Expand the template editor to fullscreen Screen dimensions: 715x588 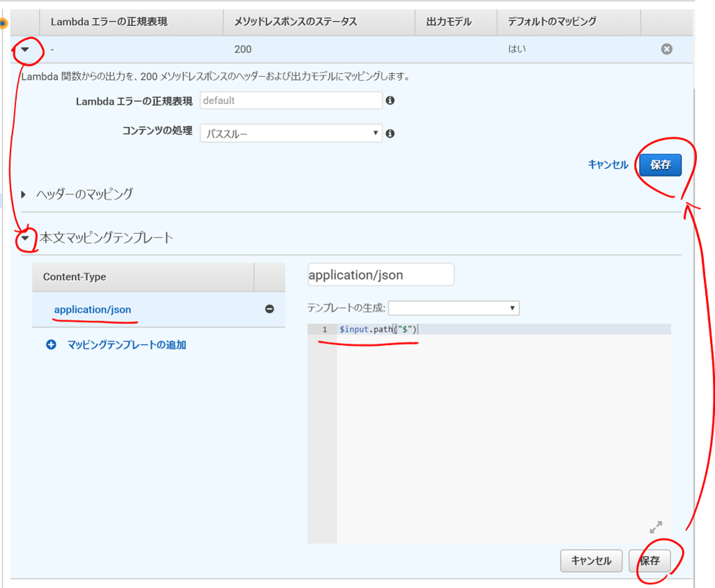656,527
